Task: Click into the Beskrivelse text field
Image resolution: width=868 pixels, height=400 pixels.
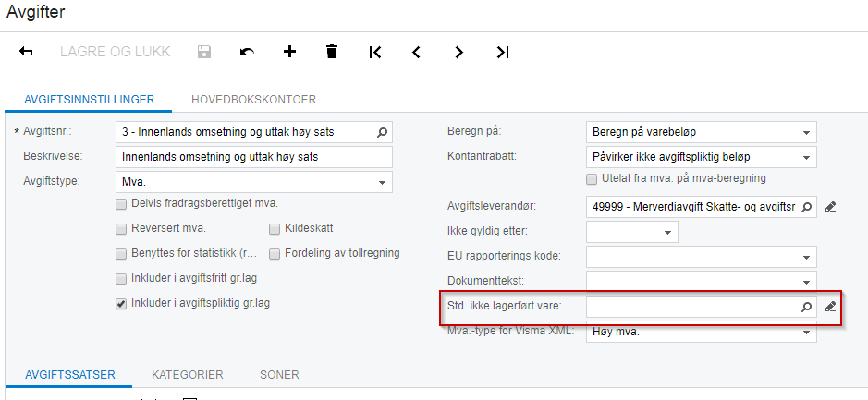Action: click(254, 157)
